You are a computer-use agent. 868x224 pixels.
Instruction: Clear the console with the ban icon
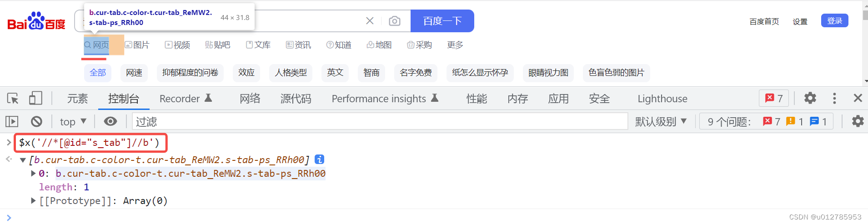[x=36, y=121]
